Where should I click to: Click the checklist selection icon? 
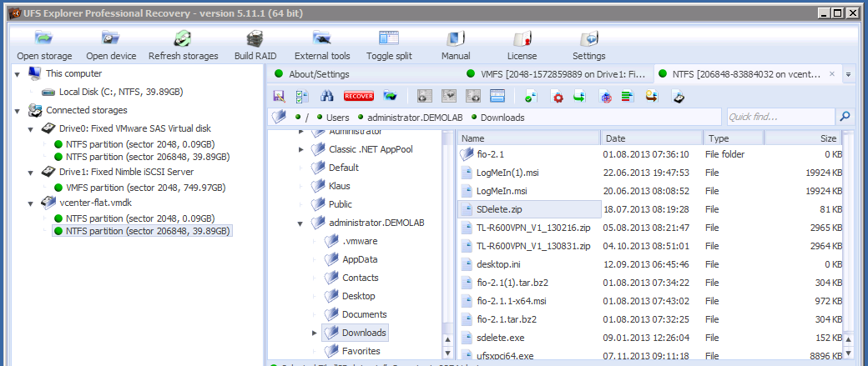click(x=303, y=96)
